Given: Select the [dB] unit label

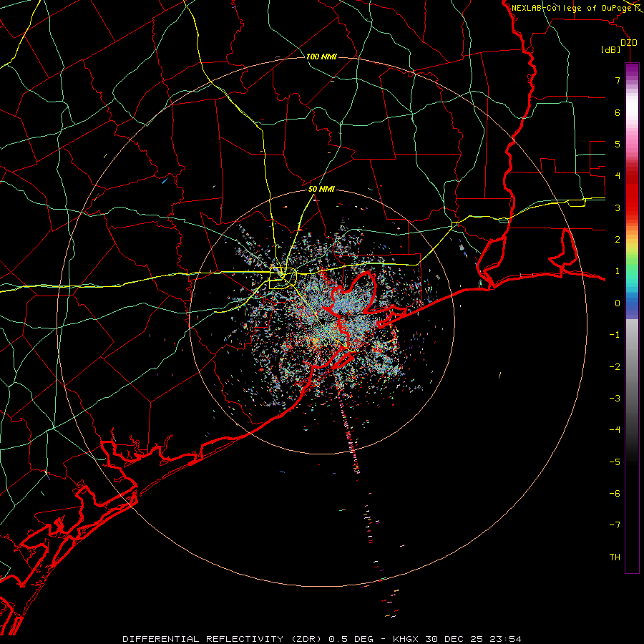Looking at the screenshot, I should (x=610, y=50).
